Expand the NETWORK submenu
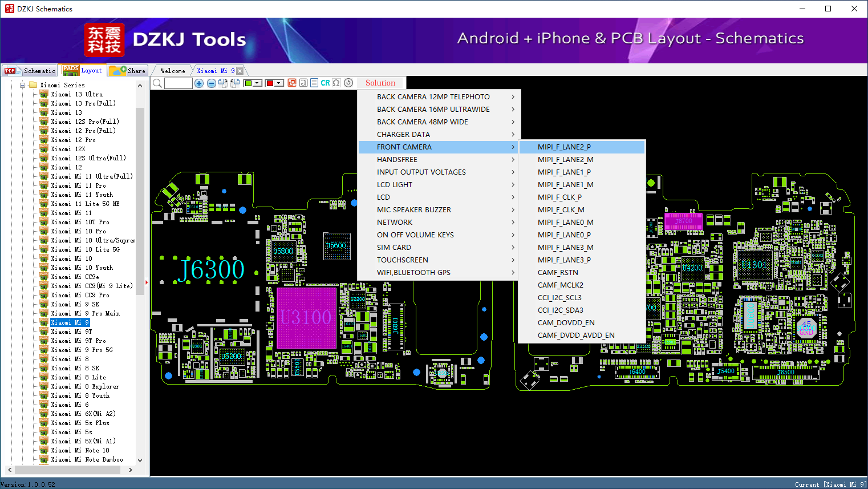 coord(438,223)
